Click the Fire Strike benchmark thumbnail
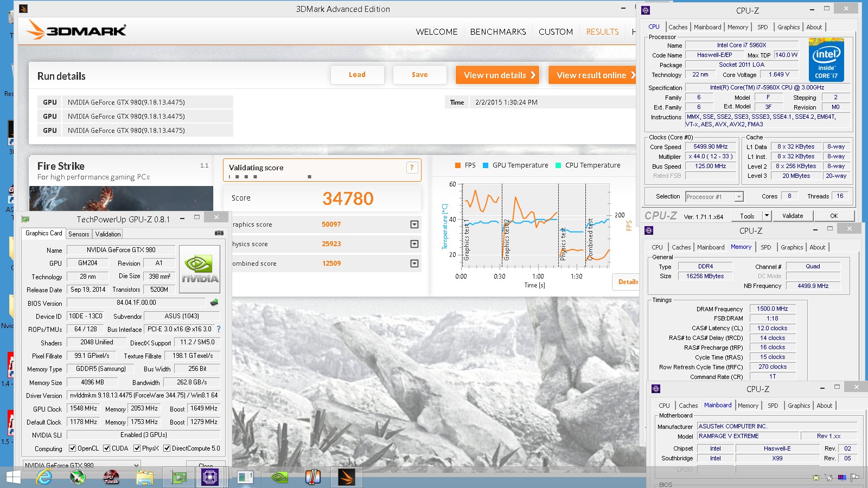 click(121, 199)
